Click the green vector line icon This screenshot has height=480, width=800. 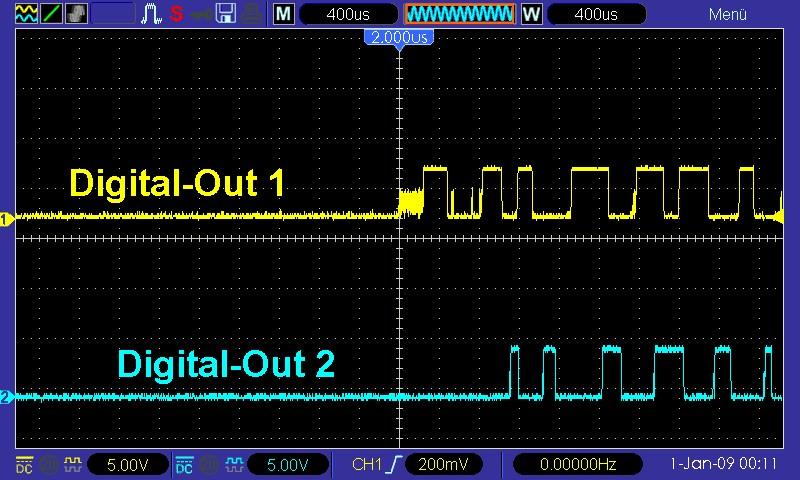point(51,13)
